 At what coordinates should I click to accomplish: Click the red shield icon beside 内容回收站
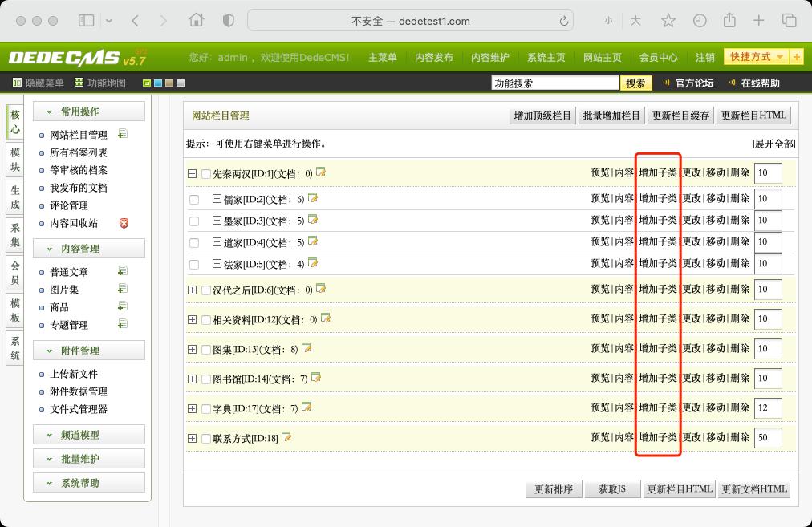[124, 223]
